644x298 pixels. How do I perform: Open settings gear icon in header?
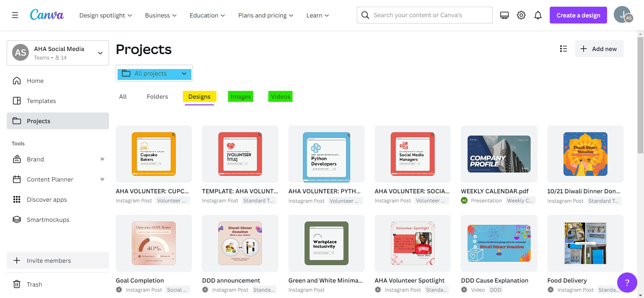pos(521,15)
